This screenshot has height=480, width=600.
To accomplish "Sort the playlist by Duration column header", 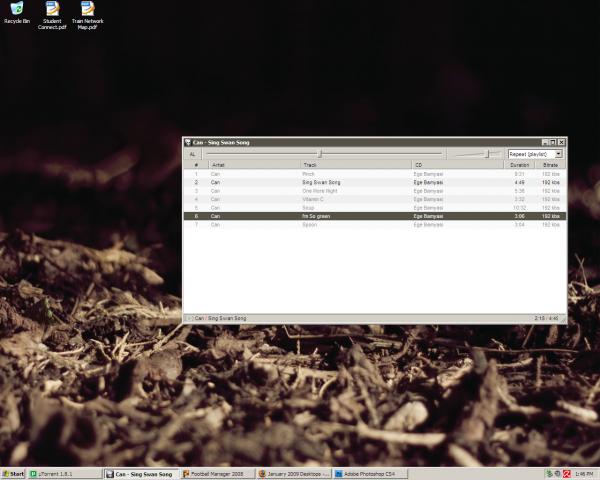I will point(519,165).
